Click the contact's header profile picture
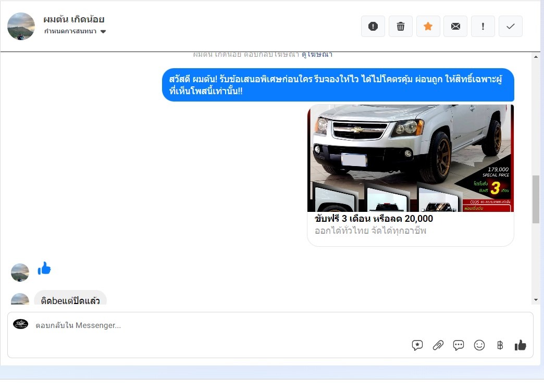This screenshot has height=392, width=544. [21, 26]
